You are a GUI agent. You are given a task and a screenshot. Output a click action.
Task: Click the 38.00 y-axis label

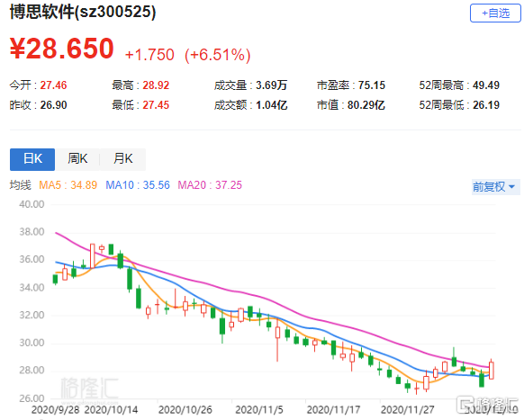32,232
